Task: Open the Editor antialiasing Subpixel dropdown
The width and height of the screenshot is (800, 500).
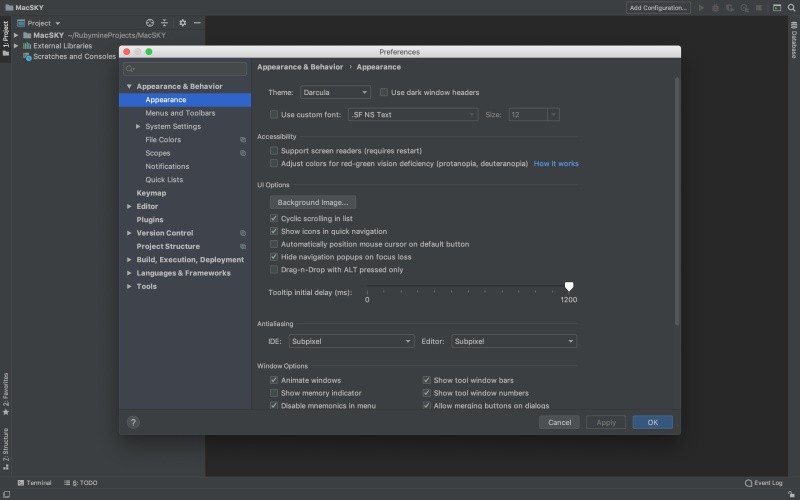Action: (514, 341)
